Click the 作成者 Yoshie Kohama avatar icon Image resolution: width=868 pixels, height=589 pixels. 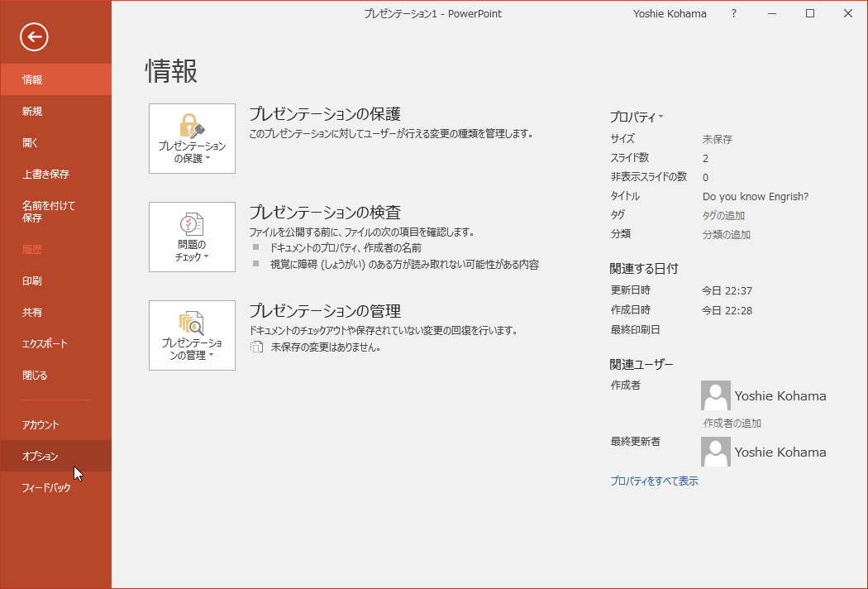[716, 395]
